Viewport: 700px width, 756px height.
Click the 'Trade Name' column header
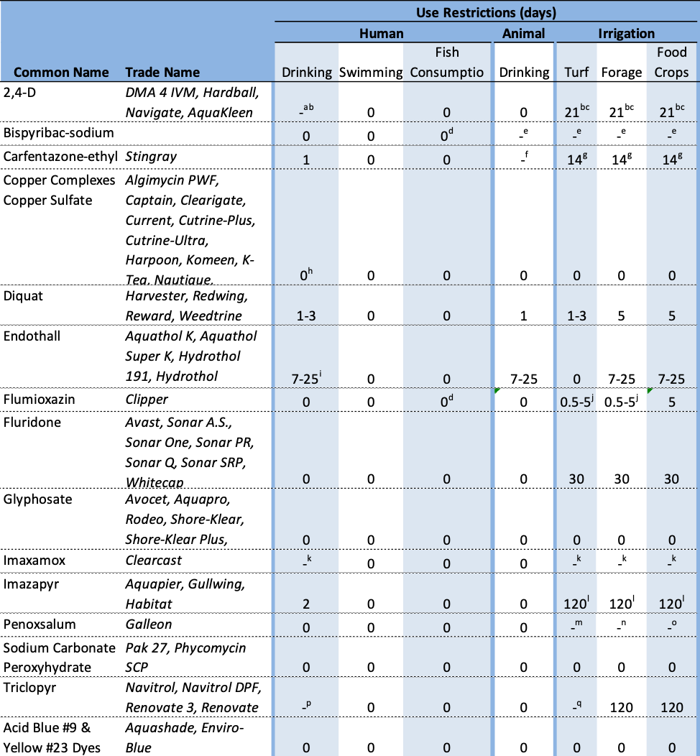162,73
